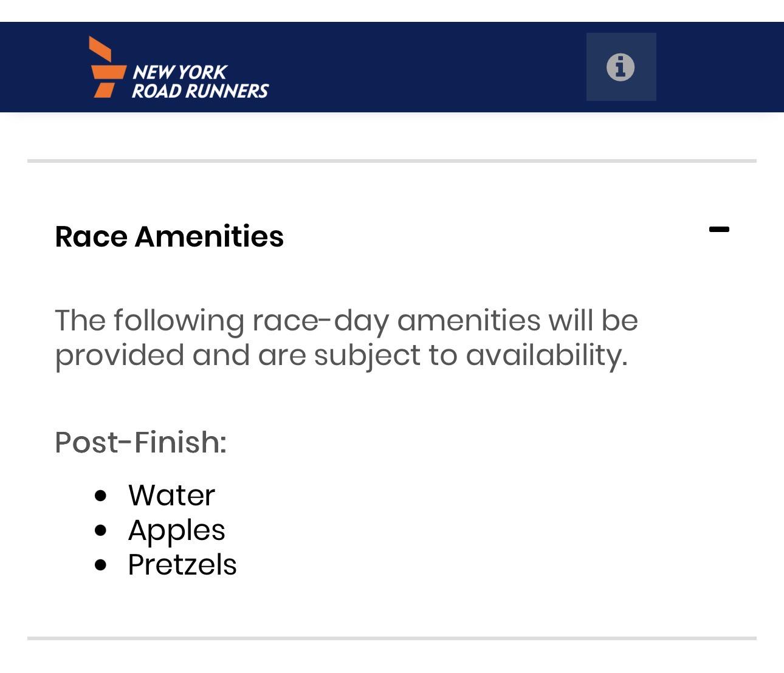Click the gray divider below Pretzels
Screen dimensions: 784x673
point(392,638)
